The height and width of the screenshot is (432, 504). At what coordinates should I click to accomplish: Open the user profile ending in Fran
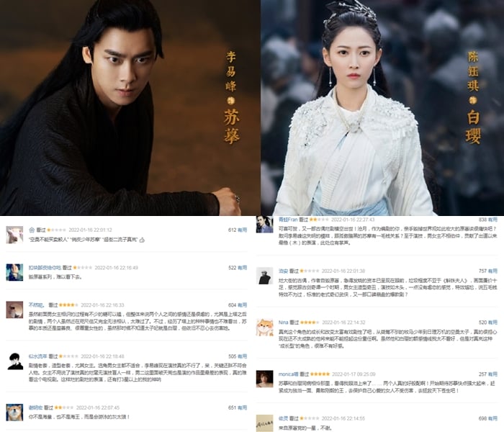tap(288, 220)
